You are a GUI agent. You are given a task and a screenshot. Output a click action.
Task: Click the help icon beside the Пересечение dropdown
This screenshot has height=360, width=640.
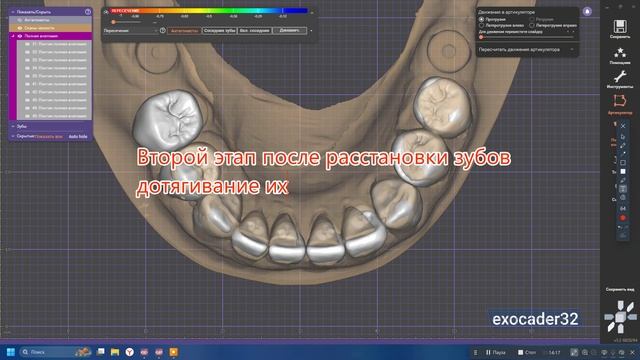tap(162, 31)
